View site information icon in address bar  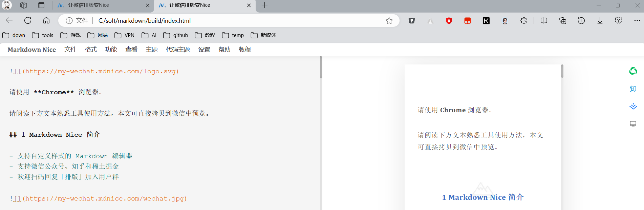point(69,21)
